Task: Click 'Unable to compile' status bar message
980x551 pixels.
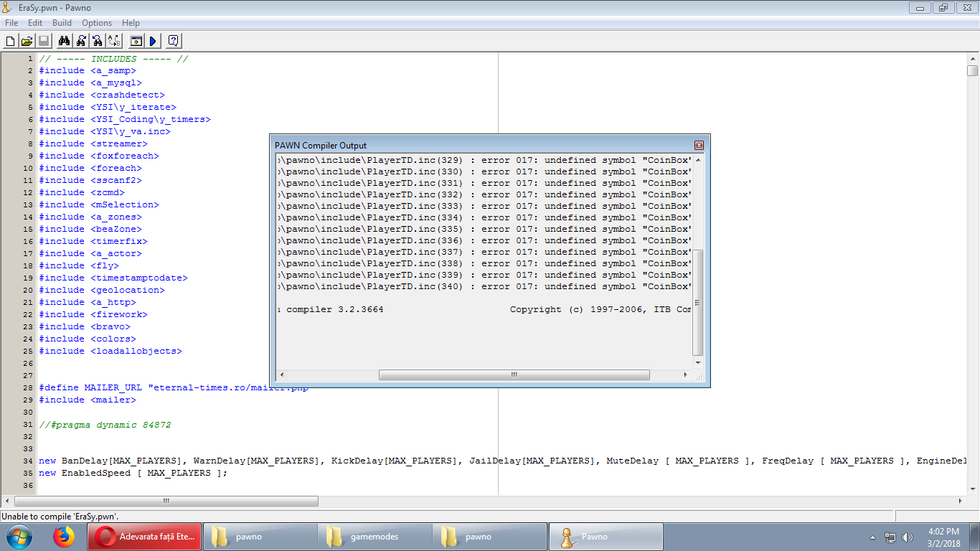Action: click(x=60, y=516)
